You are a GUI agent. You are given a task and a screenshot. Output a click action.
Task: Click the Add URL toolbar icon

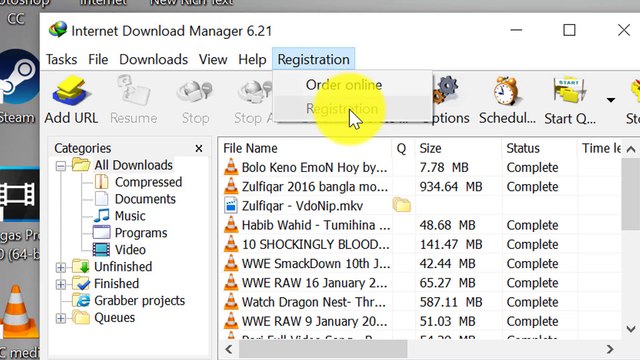(x=70, y=92)
